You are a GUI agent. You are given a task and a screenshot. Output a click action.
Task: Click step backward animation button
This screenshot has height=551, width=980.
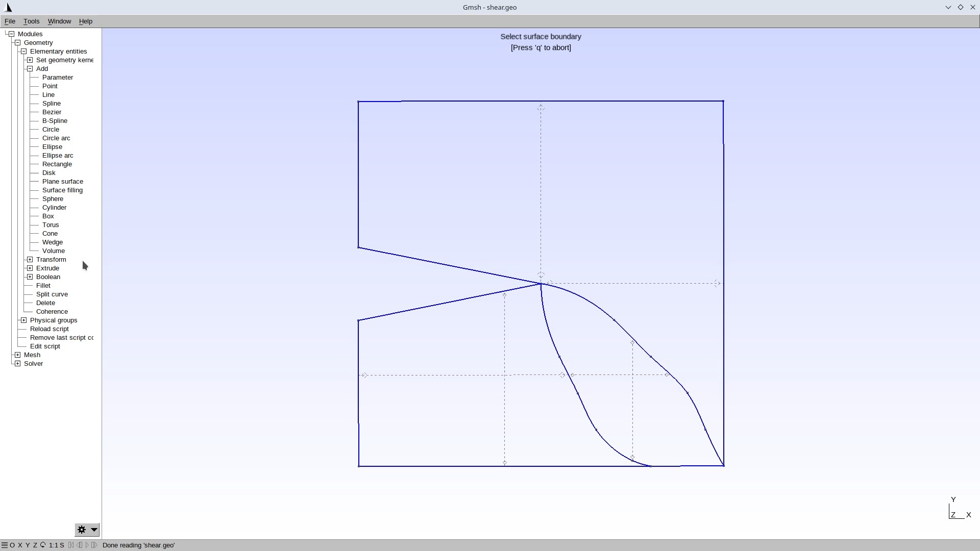click(x=79, y=545)
